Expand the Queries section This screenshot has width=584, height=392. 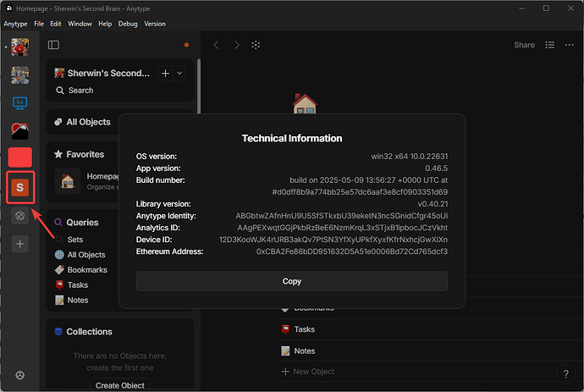[x=82, y=223]
